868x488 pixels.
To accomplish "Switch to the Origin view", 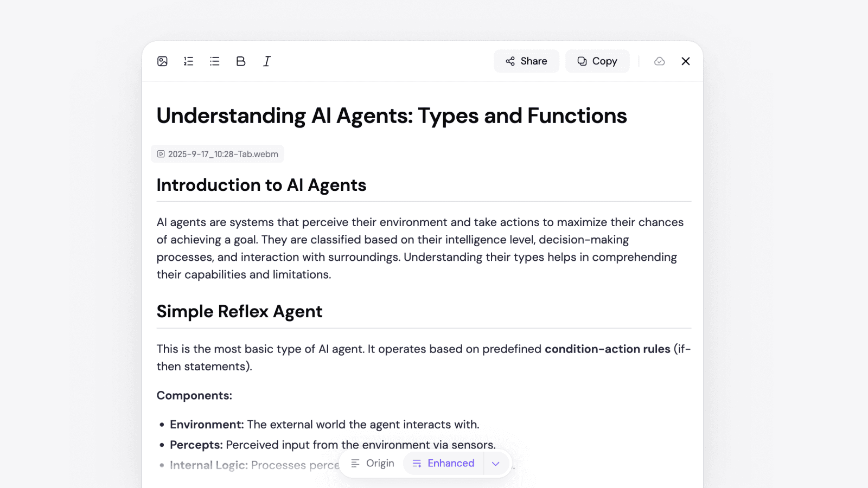I will (x=373, y=464).
